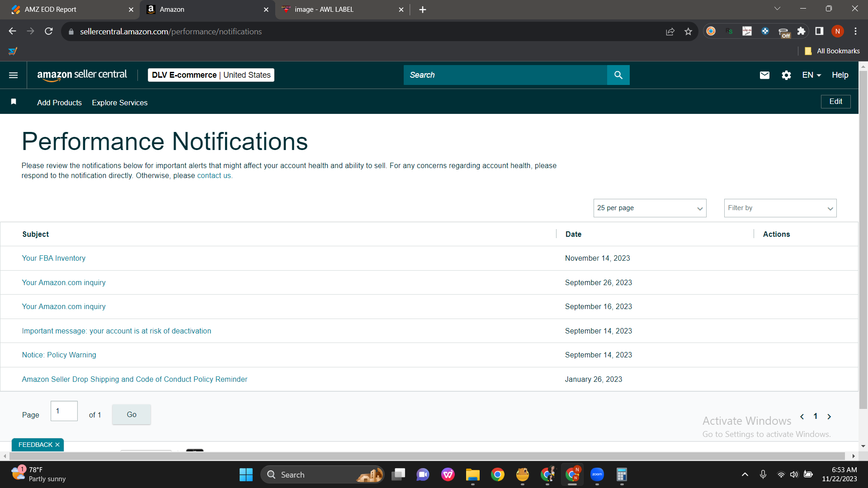
Task: Show hidden system tray icons
Action: [745, 474]
